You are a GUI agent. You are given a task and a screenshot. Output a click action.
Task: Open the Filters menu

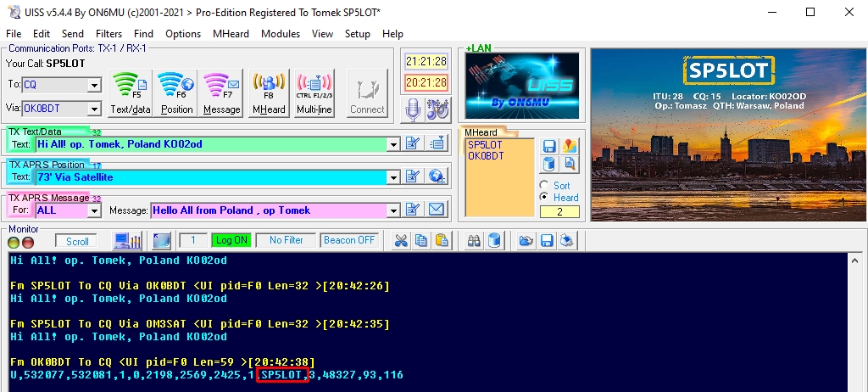pyautogui.click(x=109, y=34)
